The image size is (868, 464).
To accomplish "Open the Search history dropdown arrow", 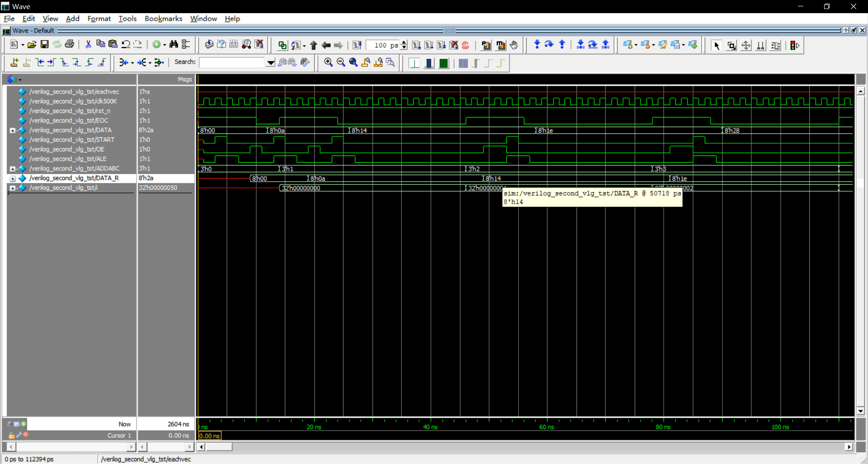I will (x=270, y=63).
